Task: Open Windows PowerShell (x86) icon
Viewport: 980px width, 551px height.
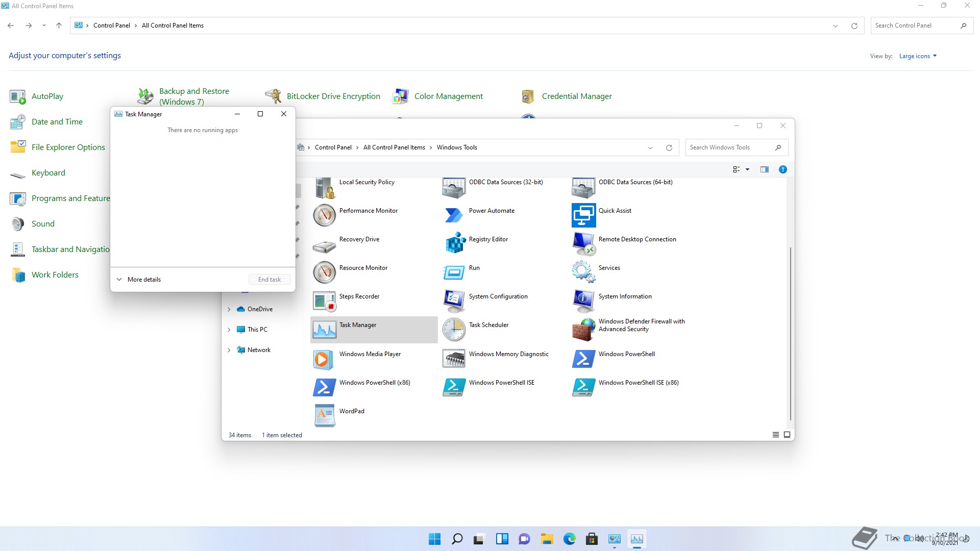Action: point(325,387)
